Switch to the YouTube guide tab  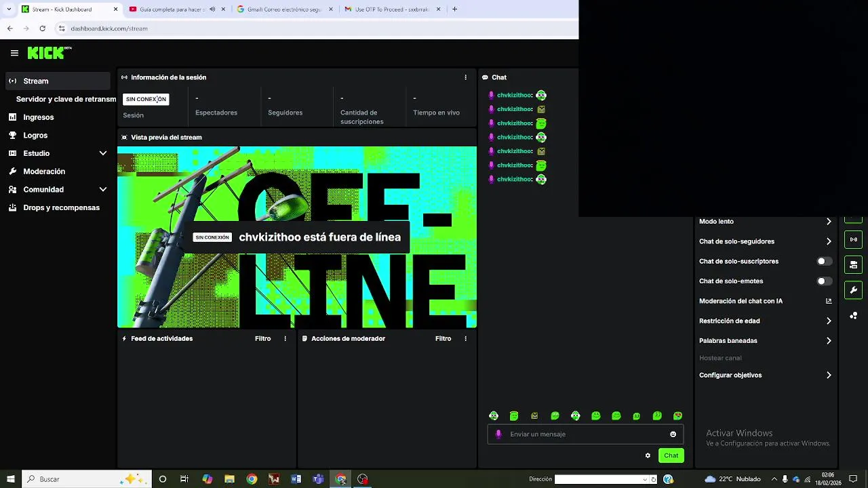point(176,9)
